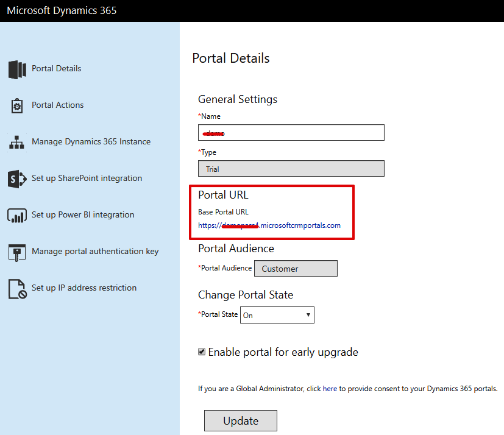The width and height of the screenshot is (504, 435).
Task: Click the General Settings section heading
Action: [x=238, y=99]
